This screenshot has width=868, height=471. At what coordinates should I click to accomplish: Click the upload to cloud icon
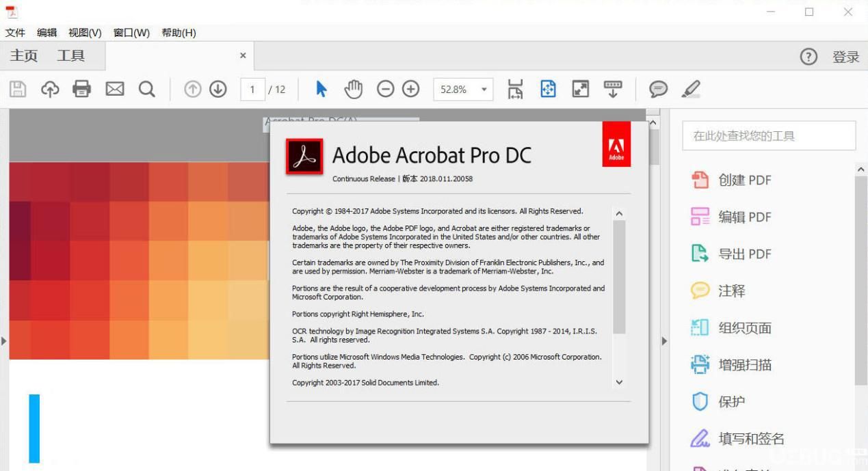tap(51, 89)
